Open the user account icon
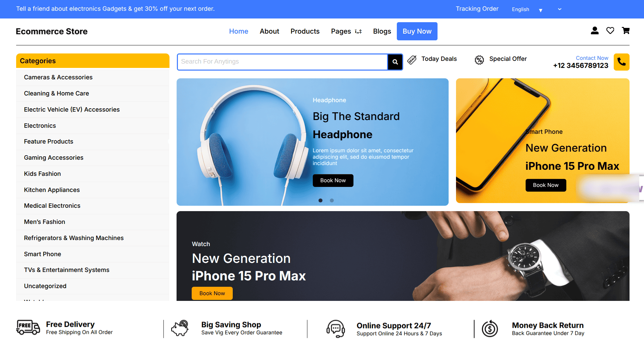Viewport: 644px width, 354px height. (x=595, y=31)
